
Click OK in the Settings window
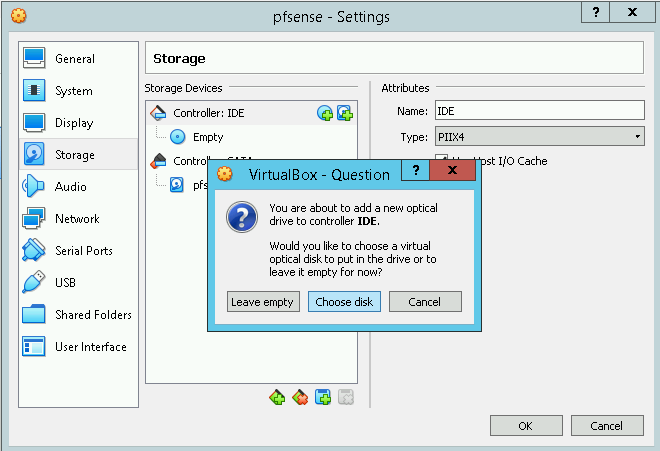pos(525,426)
